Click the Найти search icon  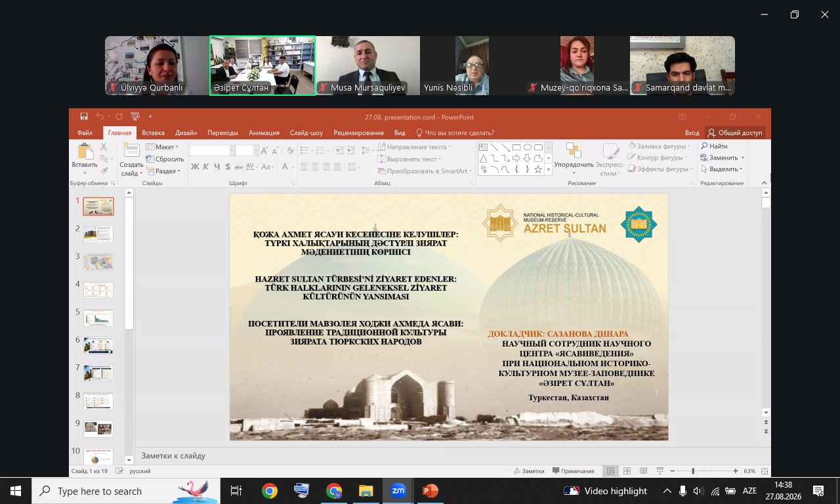pos(714,146)
